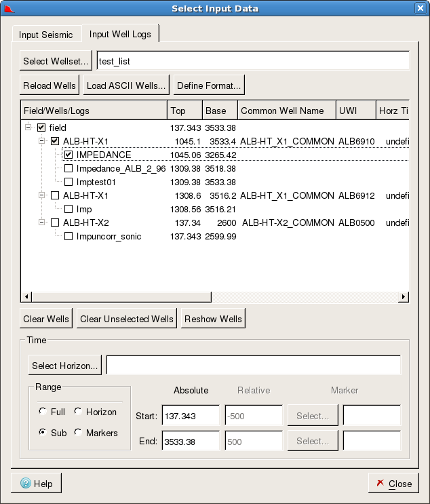
Task: Click the wellset name field showing test_list
Action: [253, 61]
